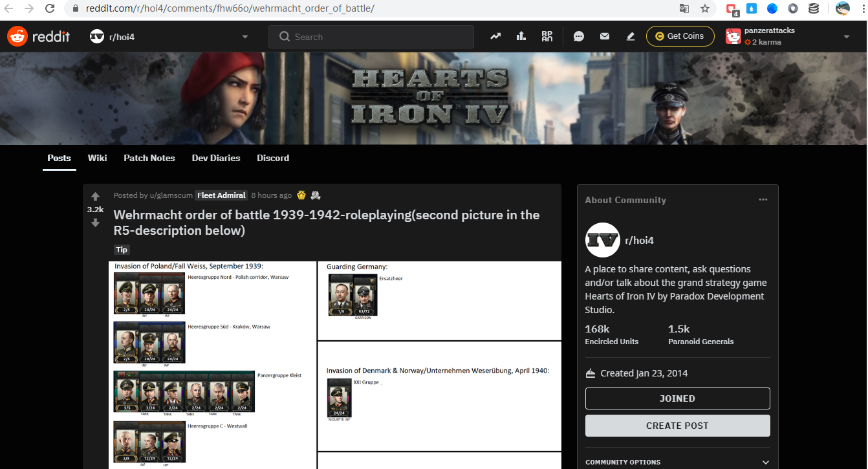Click the gold award next to post timestamp
This screenshot has height=469, width=868.
[301, 195]
